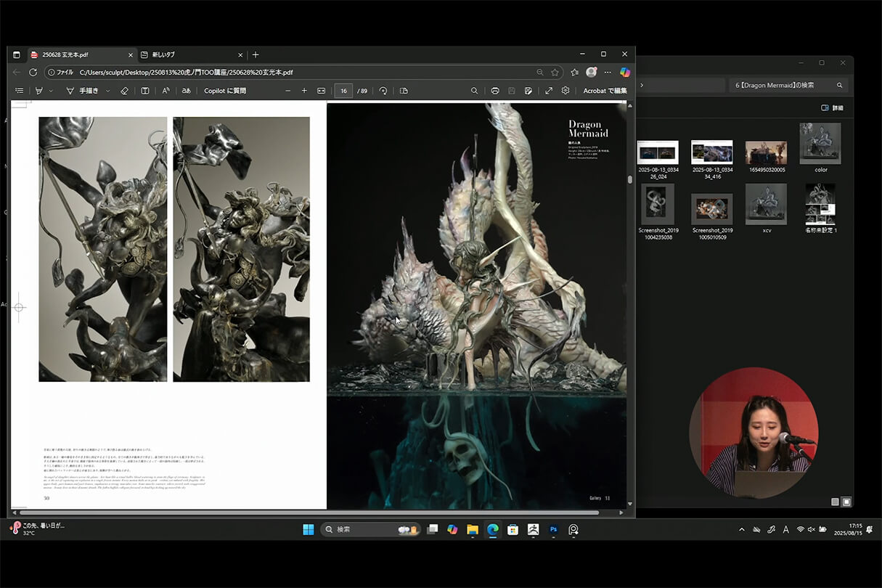Toggle the PDF table of contents sidebar
This screenshot has height=588, width=882.
click(x=20, y=91)
